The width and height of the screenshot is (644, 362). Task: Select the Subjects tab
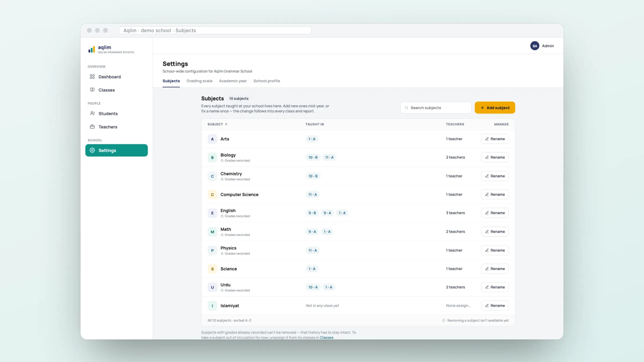point(171,81)
